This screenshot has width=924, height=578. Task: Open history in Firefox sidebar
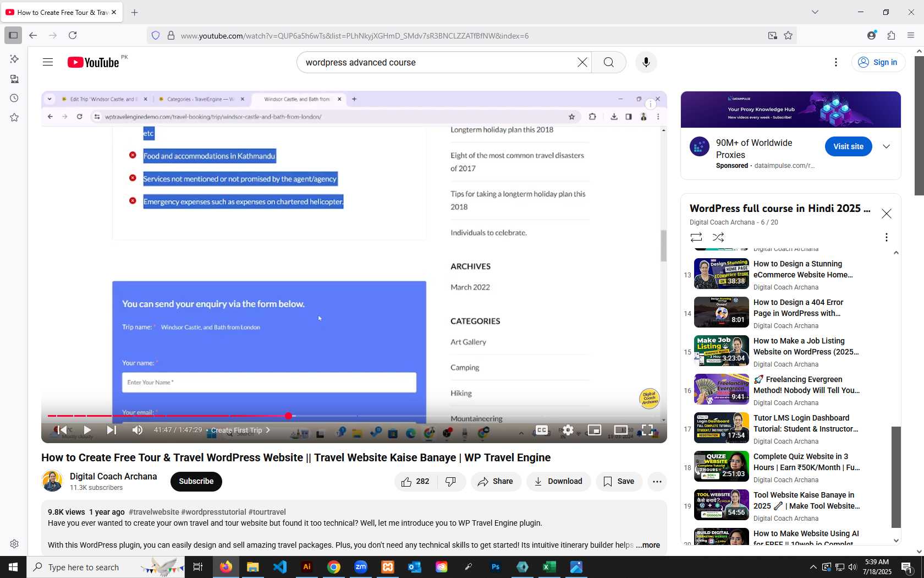pos(14,98)
